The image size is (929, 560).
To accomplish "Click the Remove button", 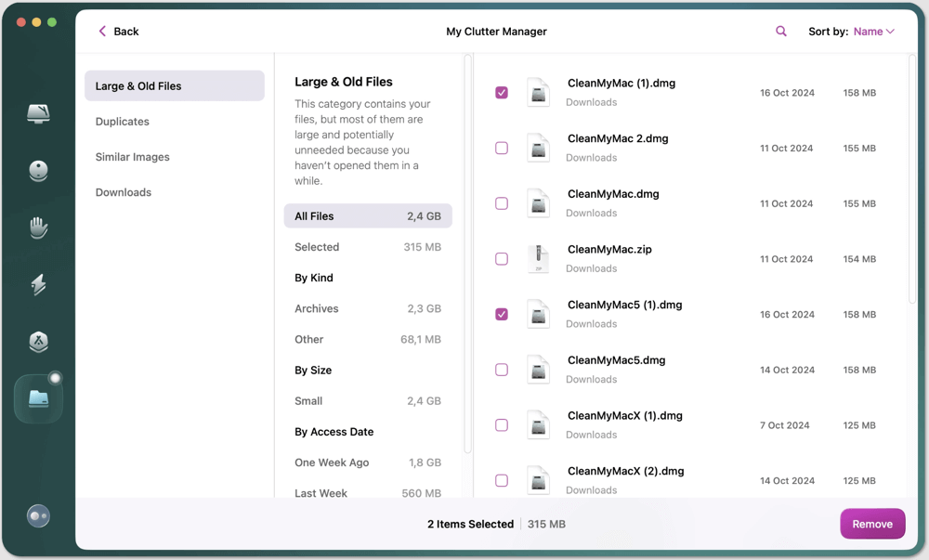I will [x=872, y=523].
